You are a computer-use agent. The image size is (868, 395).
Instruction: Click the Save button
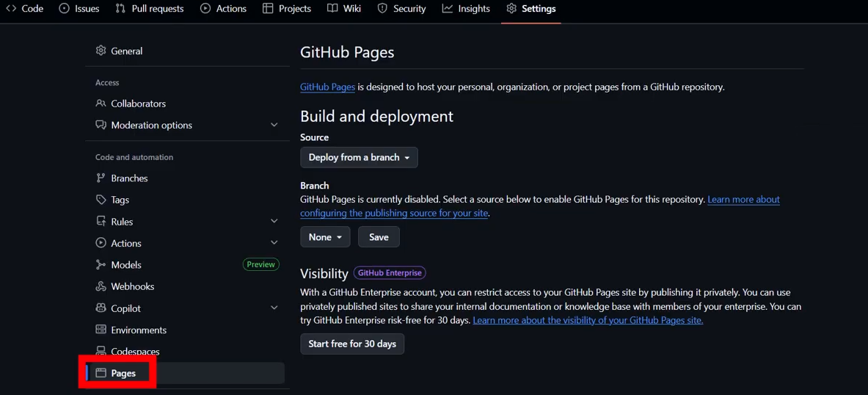pos(379,237)
